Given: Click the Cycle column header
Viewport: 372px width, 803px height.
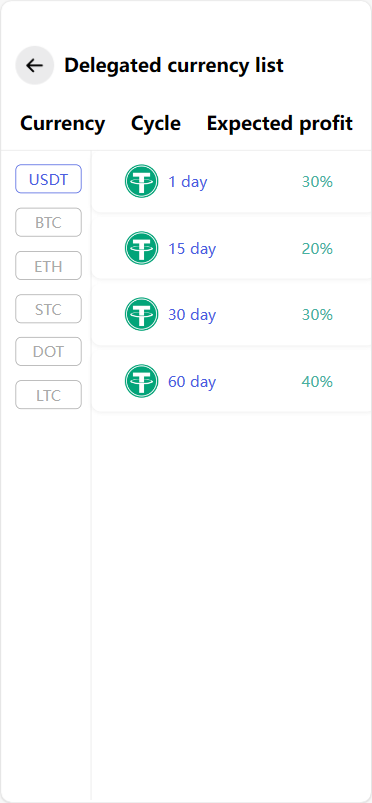Looking at the screenshot, I should [156, 124].
